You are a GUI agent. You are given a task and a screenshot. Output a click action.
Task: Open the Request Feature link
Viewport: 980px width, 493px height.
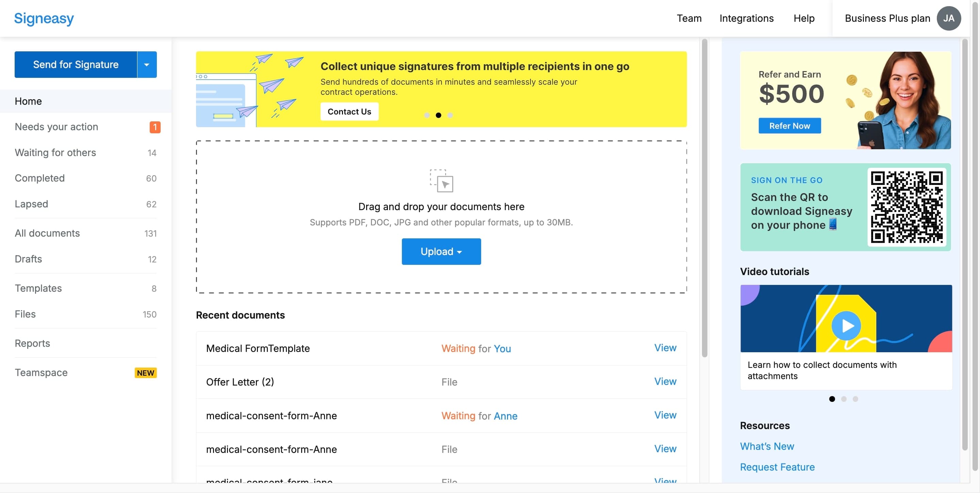tap(777, 467)
